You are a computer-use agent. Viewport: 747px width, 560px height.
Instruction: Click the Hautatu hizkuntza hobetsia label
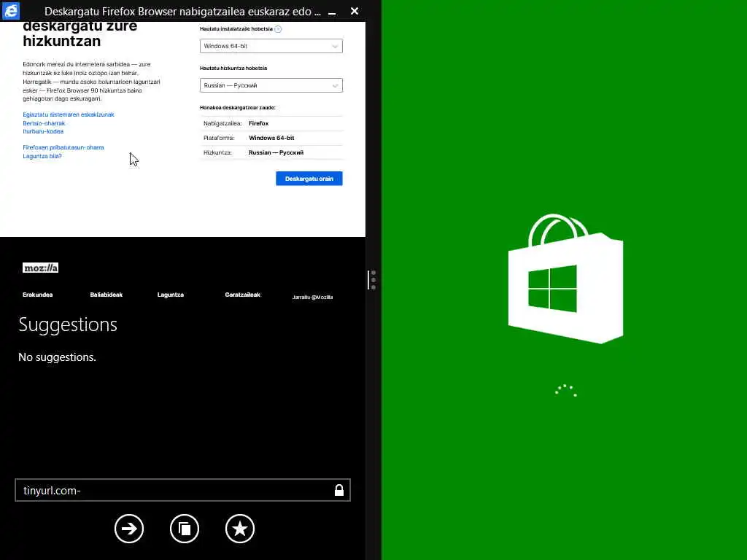(x=233, y=68)
